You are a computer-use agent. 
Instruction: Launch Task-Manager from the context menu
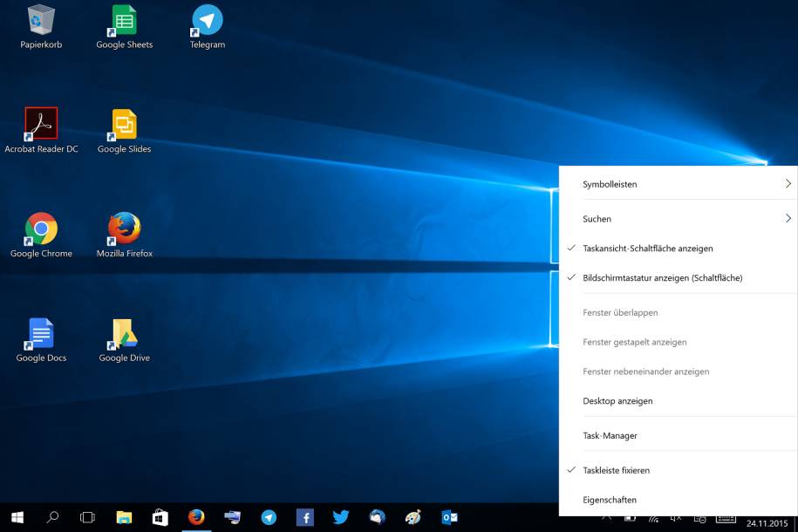pos(678,436)
